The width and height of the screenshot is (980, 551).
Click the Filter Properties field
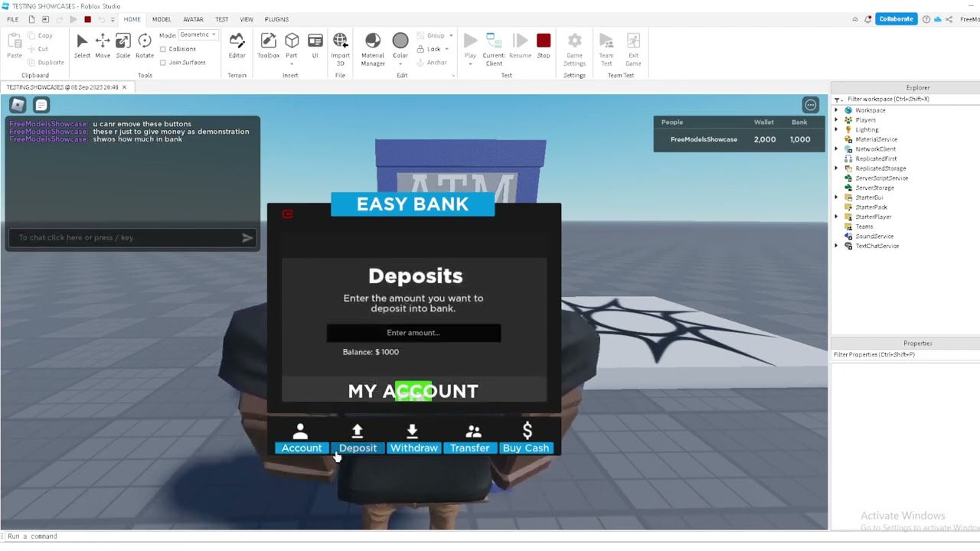(x=906, y=355)
